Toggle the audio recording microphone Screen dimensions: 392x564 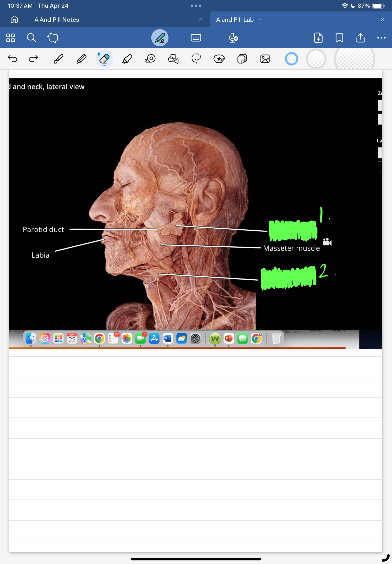233,38
